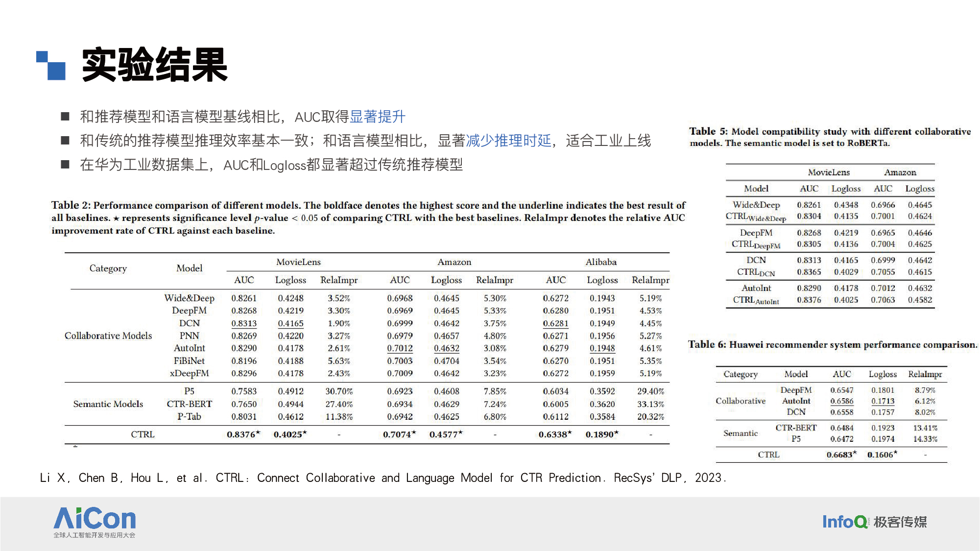This screenshot has height=551, width=980.
Task: Click the Table 5 caption heading
Action: tap(830, 137)
